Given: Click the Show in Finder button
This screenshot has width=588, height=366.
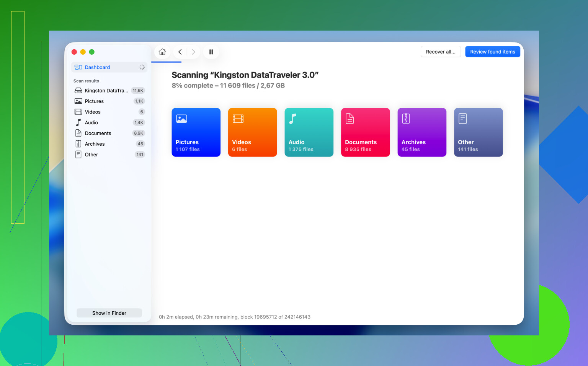Looking at the screenshot, I should [109, 313].
